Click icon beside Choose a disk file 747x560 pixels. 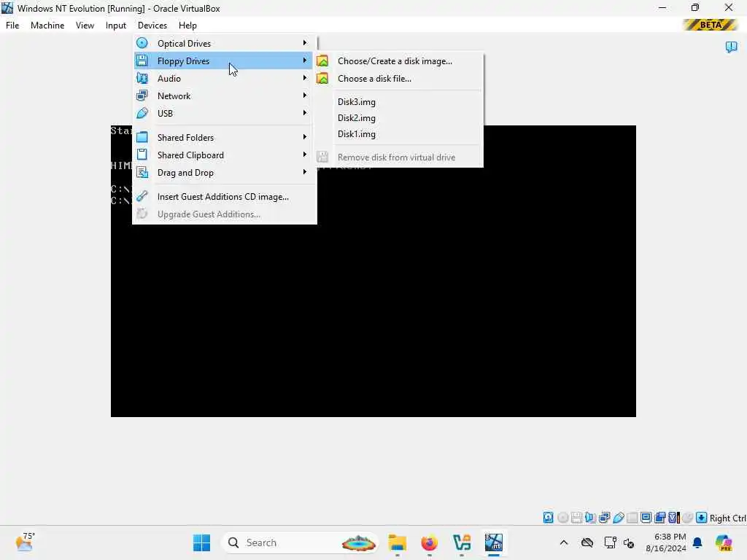tap(322, 79)
